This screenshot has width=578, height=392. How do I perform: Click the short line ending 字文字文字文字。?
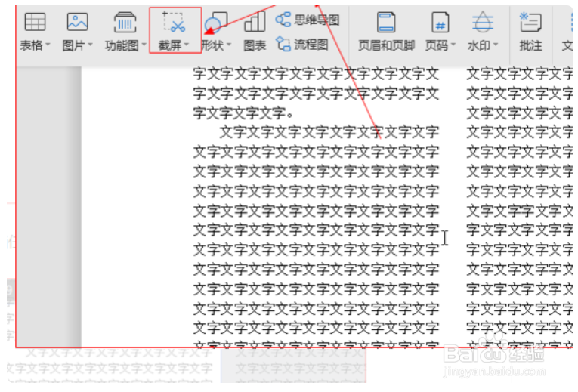click(243, 113)
